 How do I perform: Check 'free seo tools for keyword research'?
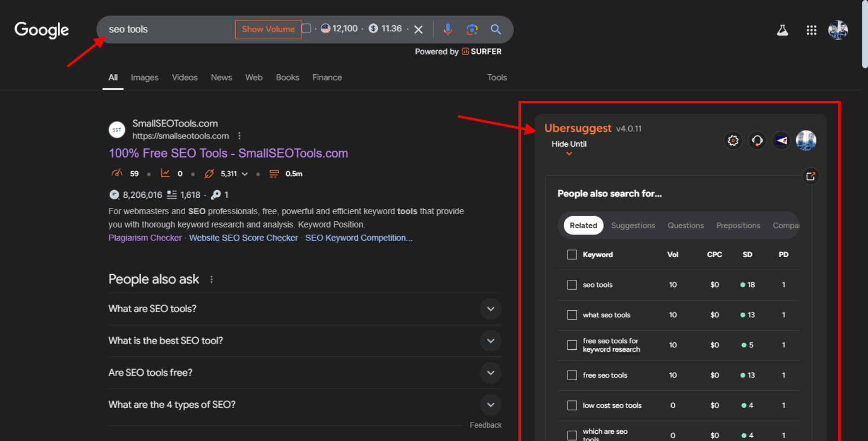pyautogui.click(x=572, y=345)
